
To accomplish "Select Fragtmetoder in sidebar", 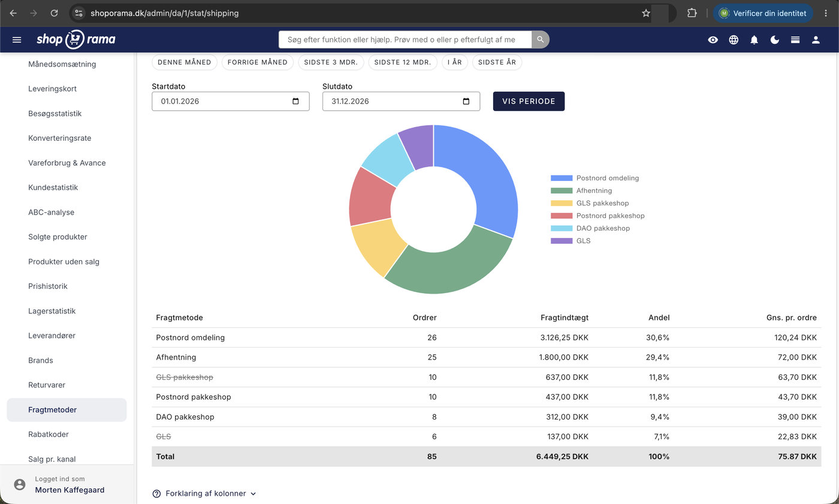I will click(x=67, y=410).
